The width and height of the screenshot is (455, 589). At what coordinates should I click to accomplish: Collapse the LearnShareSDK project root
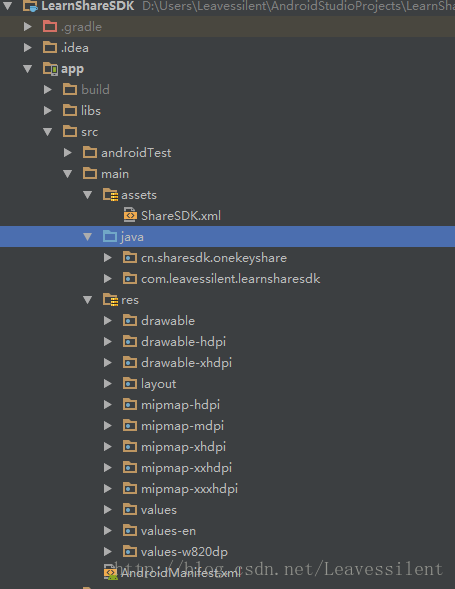click(8, 5)
